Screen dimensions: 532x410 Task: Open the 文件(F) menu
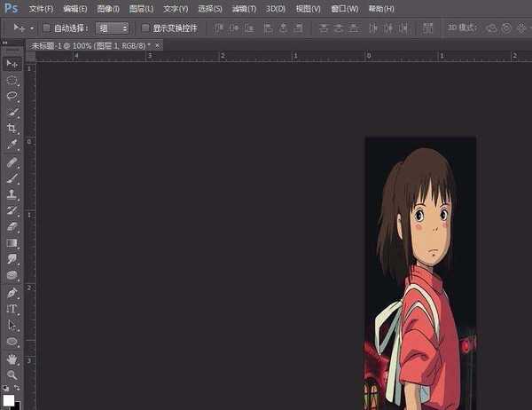coord(40,8)
